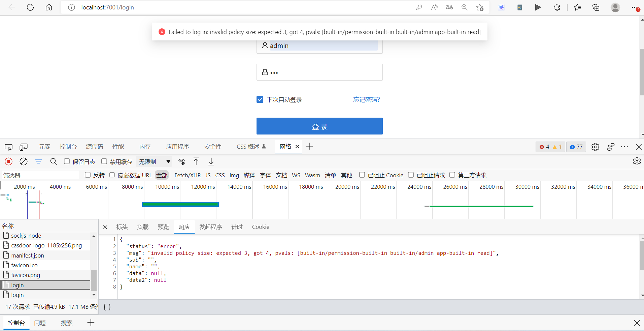
Task: Enable 禁用缓存 checkbox
Action: (104, 161)
